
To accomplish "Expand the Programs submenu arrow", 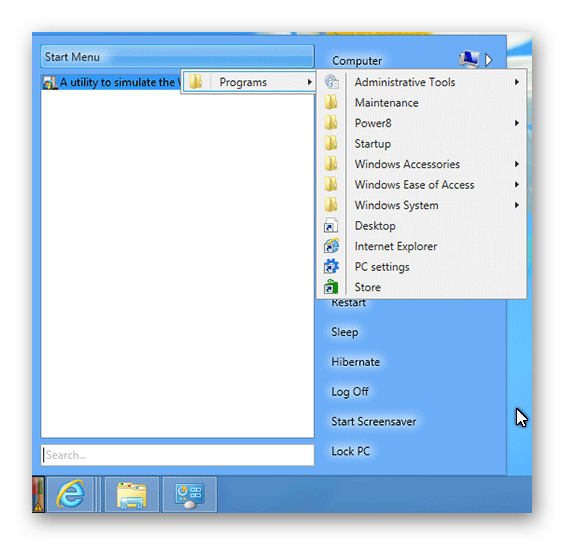I will coord(309,82).
